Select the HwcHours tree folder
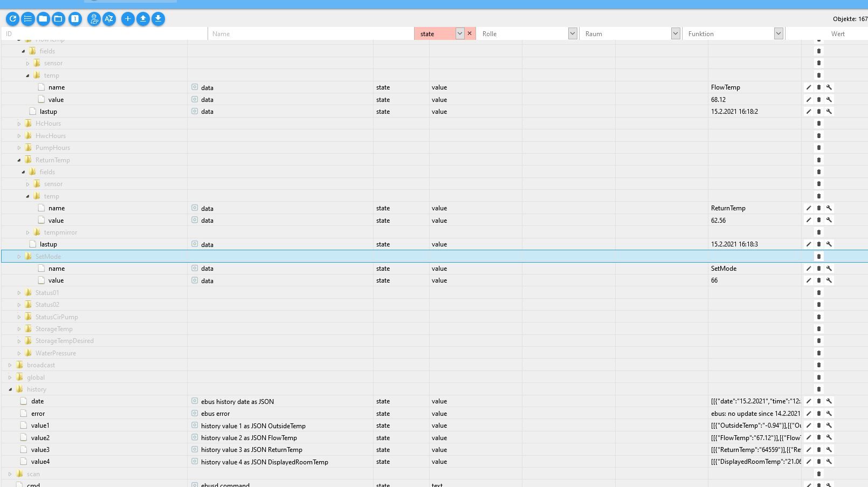This screenshot has width=868, height=487. coord(51,136)
